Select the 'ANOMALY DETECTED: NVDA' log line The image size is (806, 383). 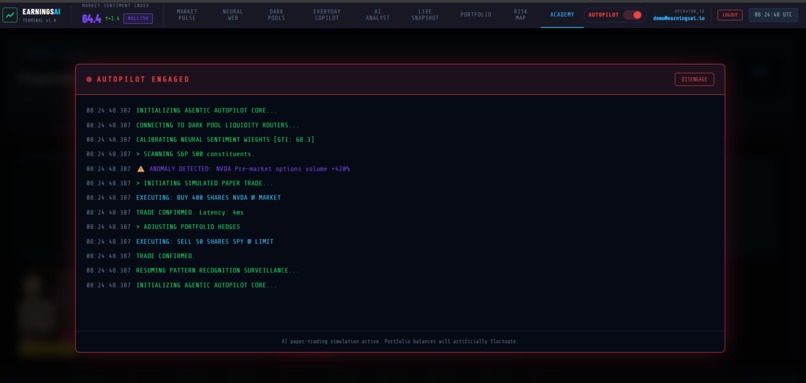[249, 169]
